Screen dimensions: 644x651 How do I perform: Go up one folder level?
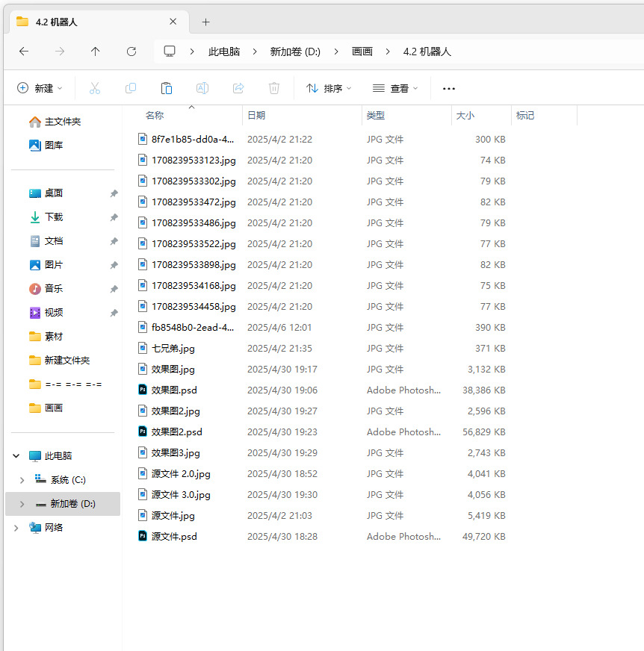[95, 52]
